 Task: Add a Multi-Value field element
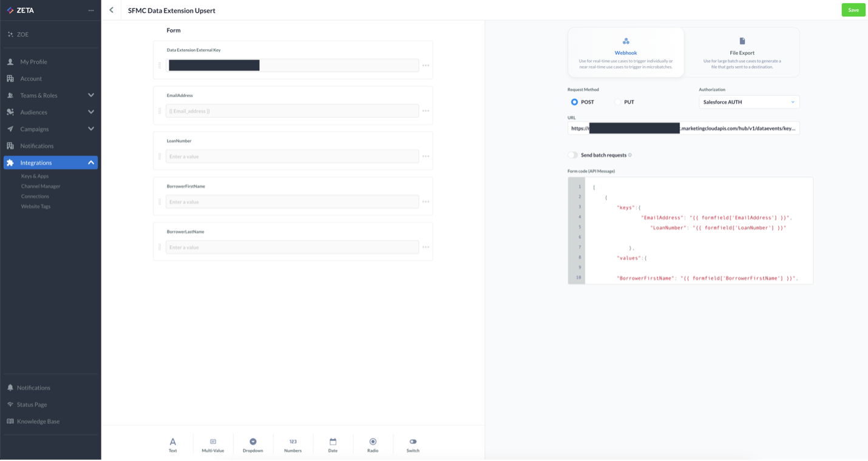(212, 445)
